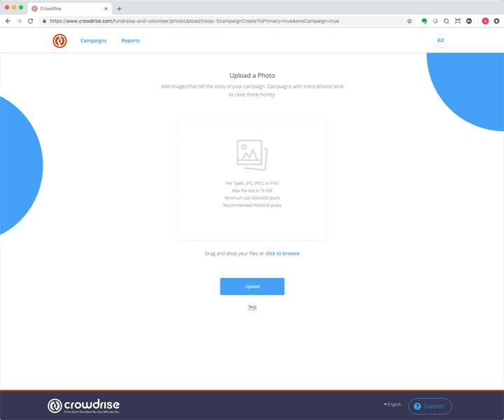Click the image placeholder icon in dropzone

(252, 155)
